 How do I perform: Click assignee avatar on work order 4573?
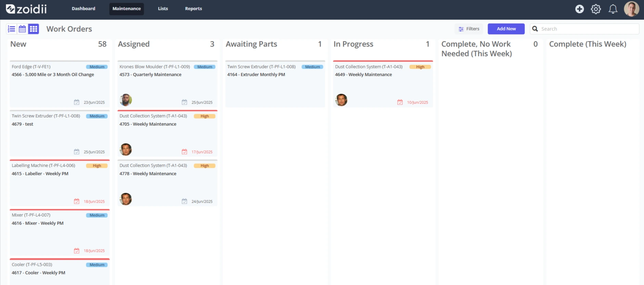pos(126,100)
